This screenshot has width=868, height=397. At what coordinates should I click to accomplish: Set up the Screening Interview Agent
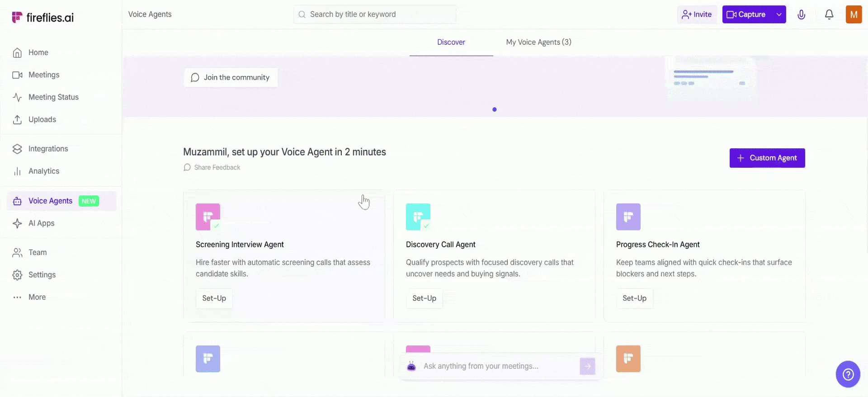click(x=214, y=298)
